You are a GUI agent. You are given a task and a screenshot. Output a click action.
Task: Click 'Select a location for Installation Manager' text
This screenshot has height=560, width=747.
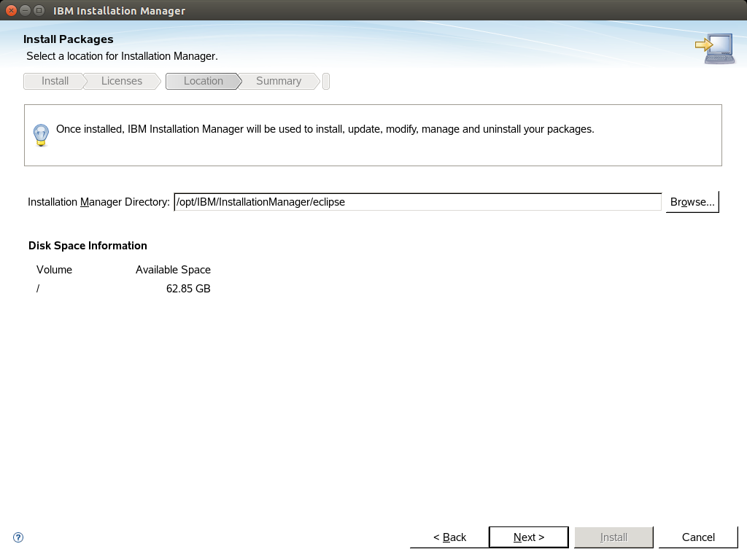click(122, 56)
